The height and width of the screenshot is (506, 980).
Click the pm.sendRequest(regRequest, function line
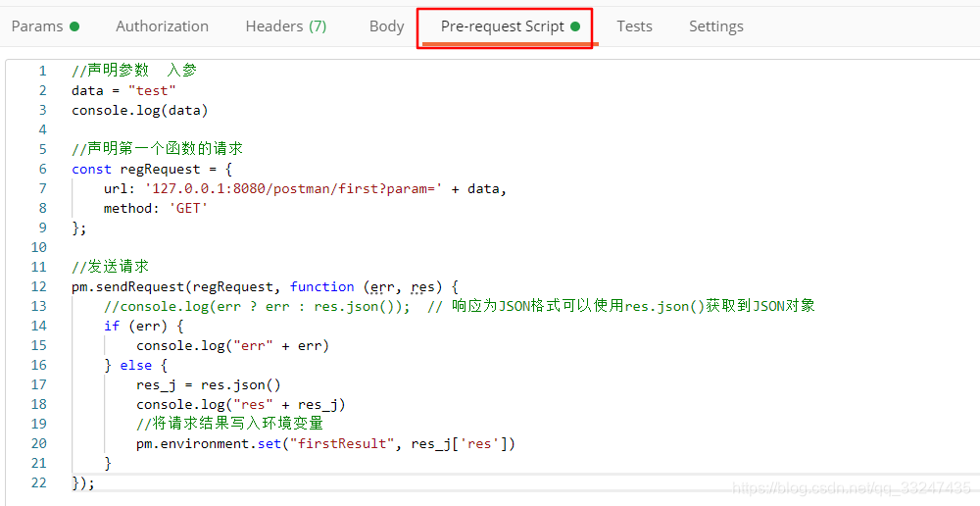[265, 286]
